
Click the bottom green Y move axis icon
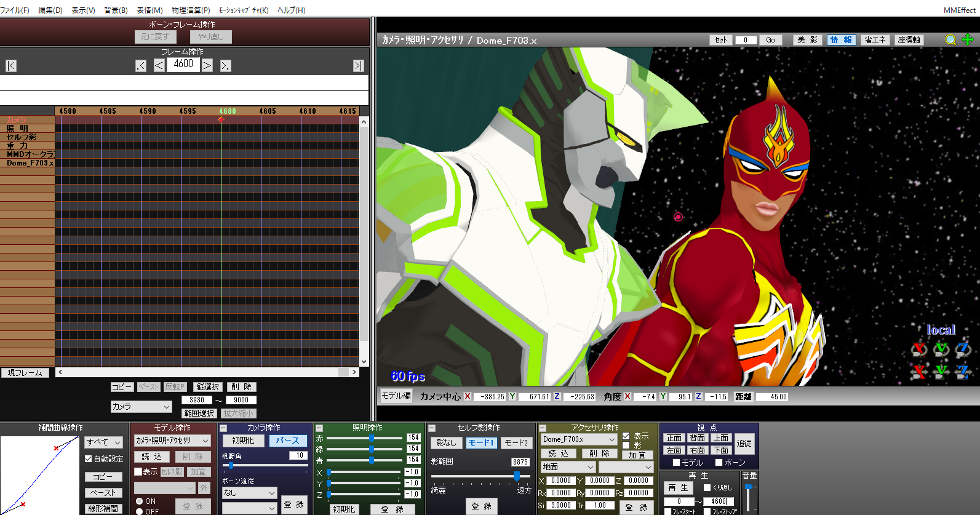pos(942,371)
